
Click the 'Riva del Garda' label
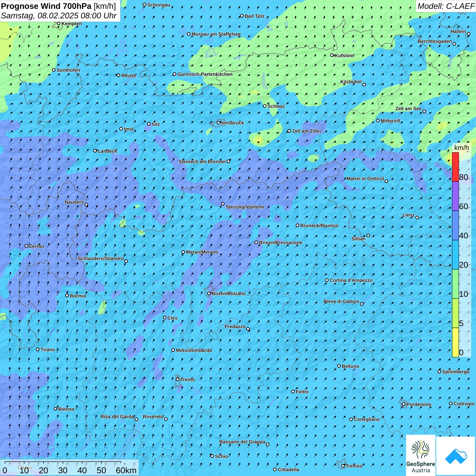117,417
